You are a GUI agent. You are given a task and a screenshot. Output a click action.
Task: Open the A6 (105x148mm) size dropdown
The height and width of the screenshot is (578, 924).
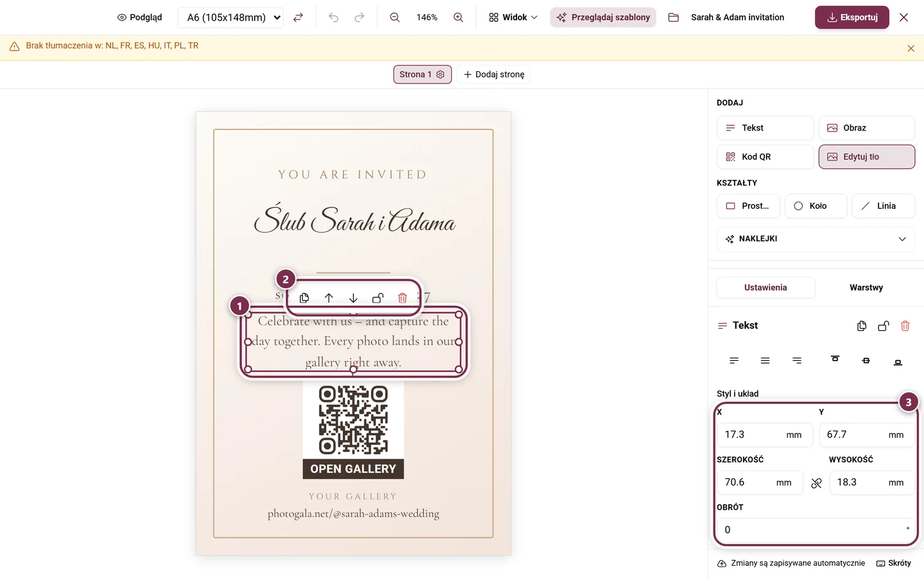tap(231, 17)
